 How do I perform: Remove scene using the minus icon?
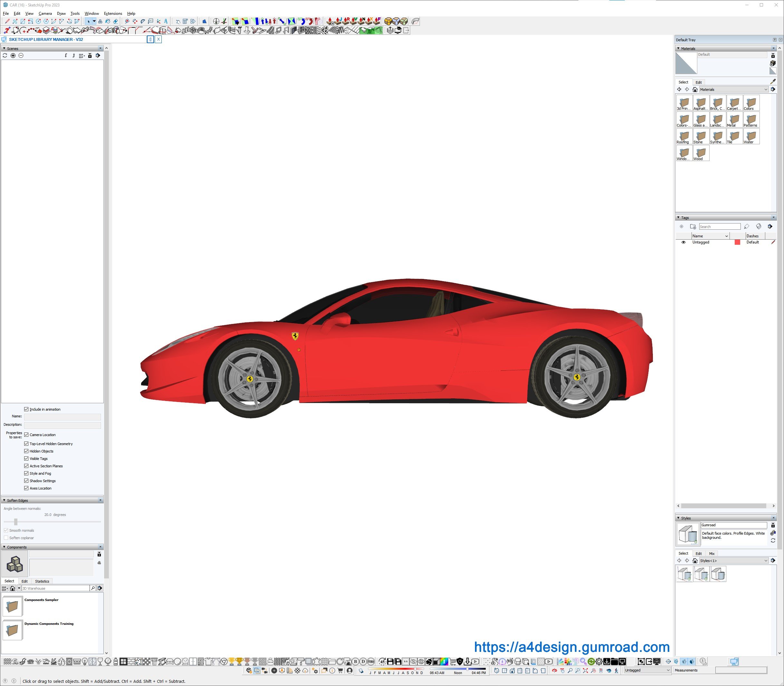tap(21, 55)
